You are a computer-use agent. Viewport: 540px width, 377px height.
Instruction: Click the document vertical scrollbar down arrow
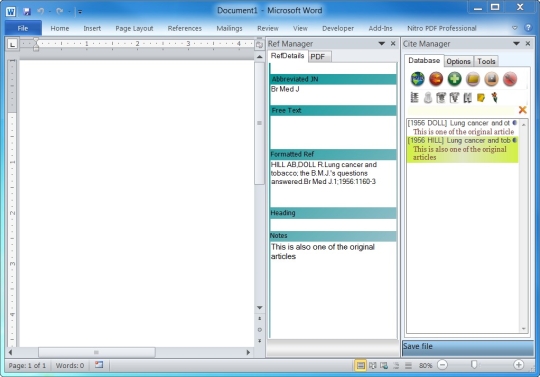coord(260,307)
